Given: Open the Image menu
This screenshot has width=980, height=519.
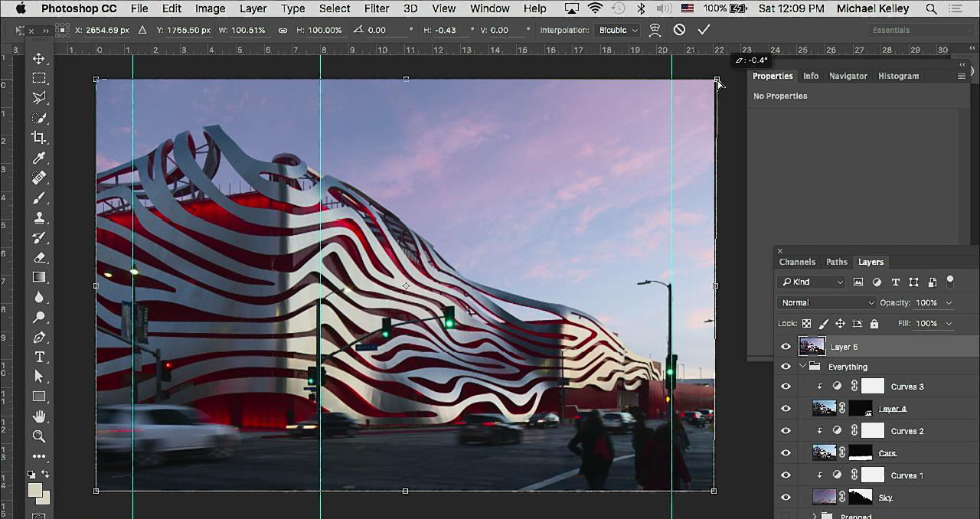Looking at the screenshot, I should pyautogui.click(x=210, y=8).
